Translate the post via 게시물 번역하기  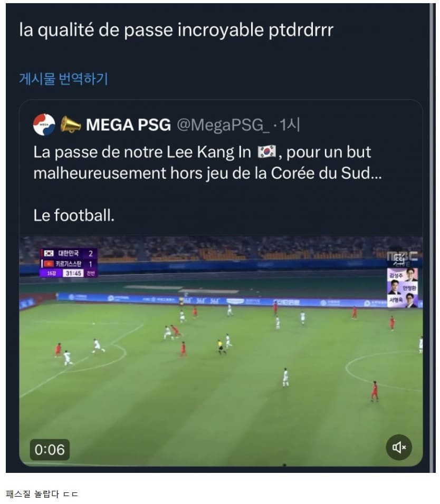(x=64, y=79)
